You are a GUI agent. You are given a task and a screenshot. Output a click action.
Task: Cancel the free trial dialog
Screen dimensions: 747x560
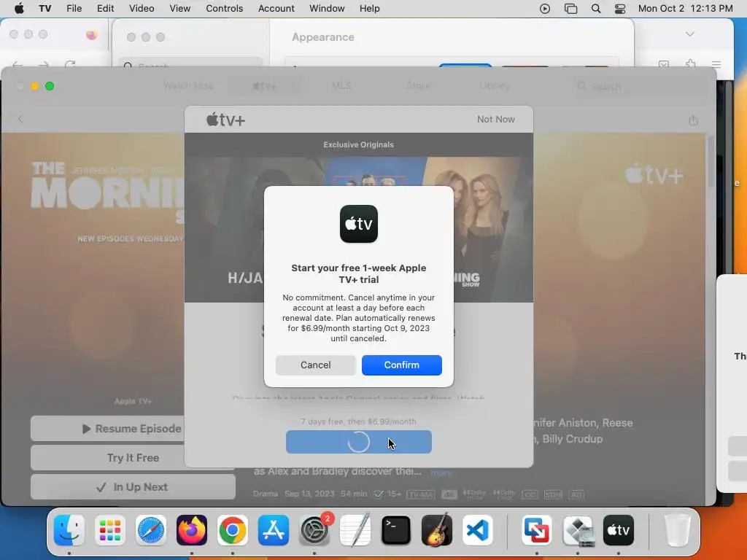tap(315, 365)
